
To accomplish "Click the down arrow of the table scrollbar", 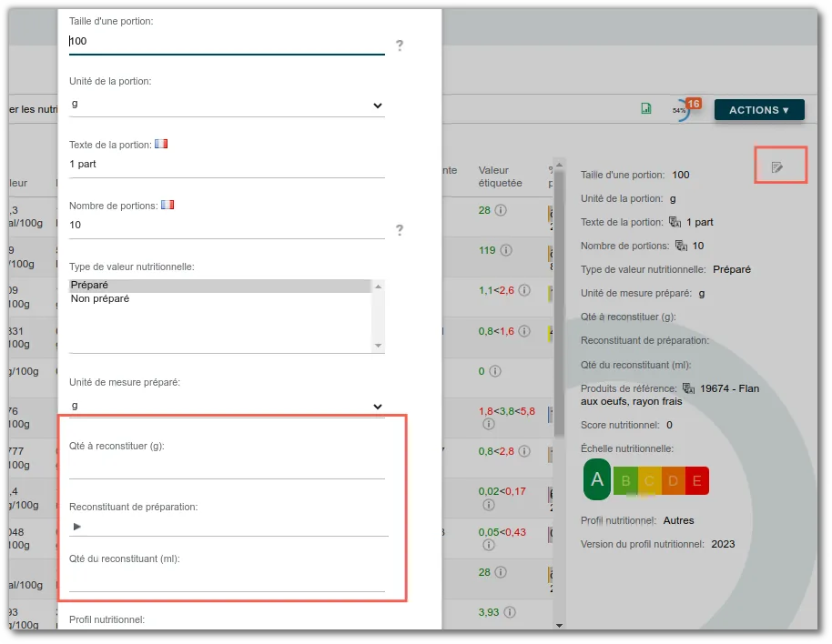I will [x=559, y=626].
